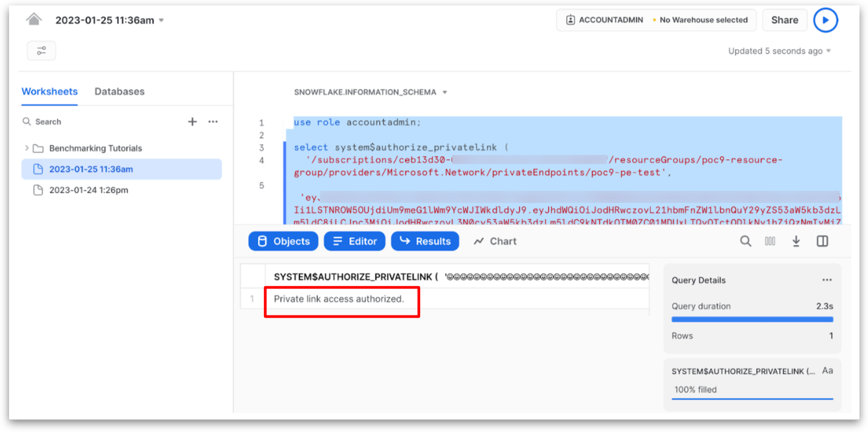The width and height of the screenshot is (868, 432).
Task: Search the results with magnifier icon
Action: (x=745, y=241)
